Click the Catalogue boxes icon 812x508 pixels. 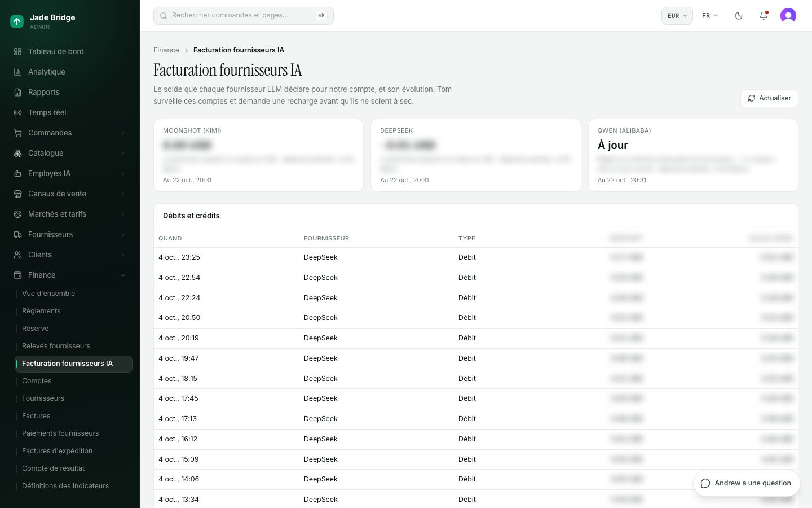(x=17, y=153)
